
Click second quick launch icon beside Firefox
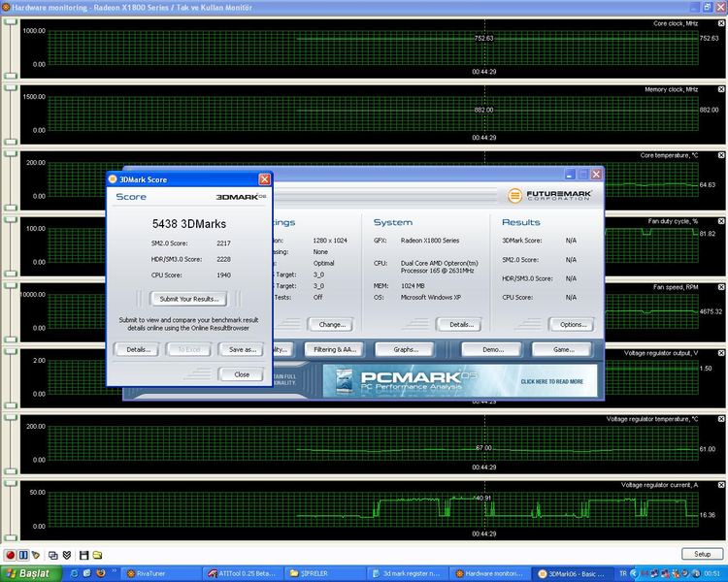86,573
